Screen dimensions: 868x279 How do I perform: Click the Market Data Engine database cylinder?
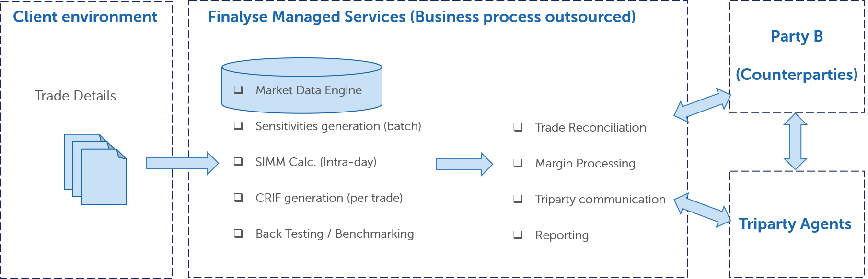[302, 86]
